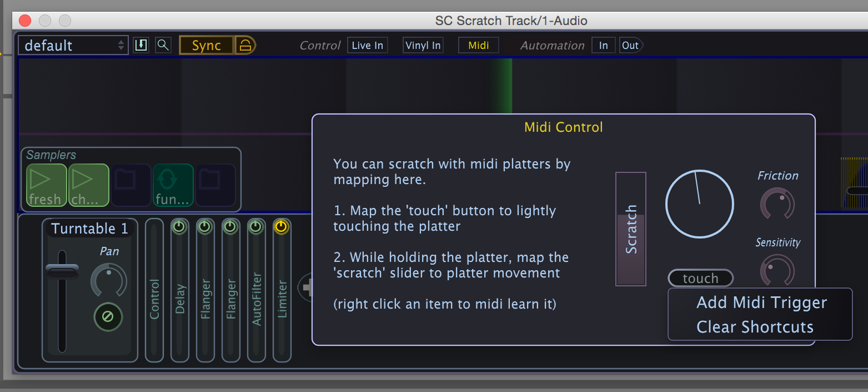
Task: Select the Limiter effect strip label
Action: coord(282,299)
